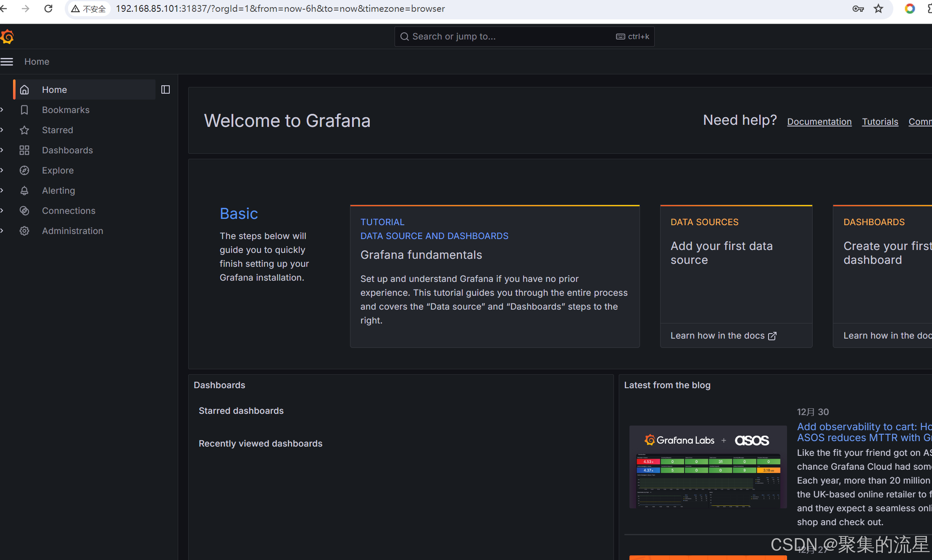Click the Explore compass icon
This screenshot has height=560, width=932.
point(24,171)
